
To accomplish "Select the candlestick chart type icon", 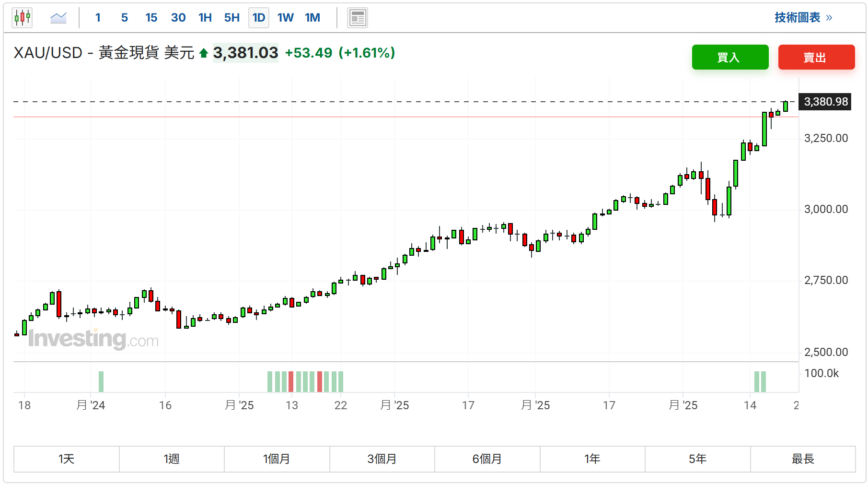I will tap(22, 18).
